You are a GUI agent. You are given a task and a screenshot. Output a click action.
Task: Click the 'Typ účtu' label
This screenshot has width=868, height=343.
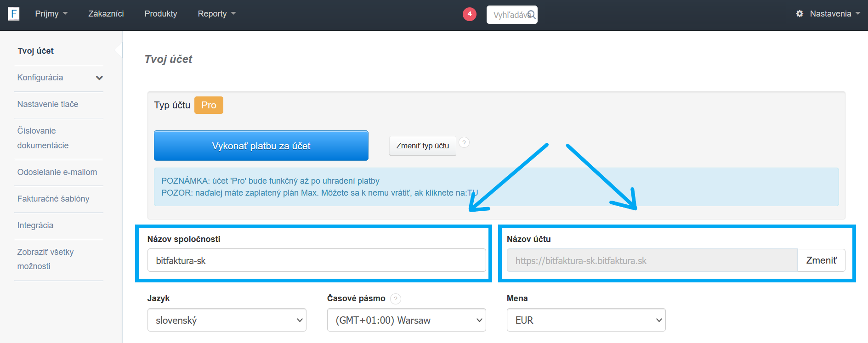pyautogui.click(x=172, y=105)
